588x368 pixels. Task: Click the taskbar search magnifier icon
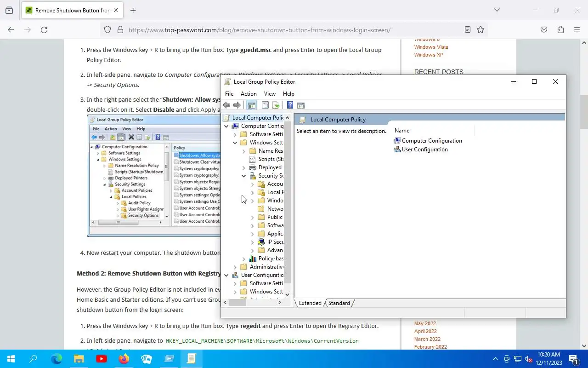click(33, 359)
